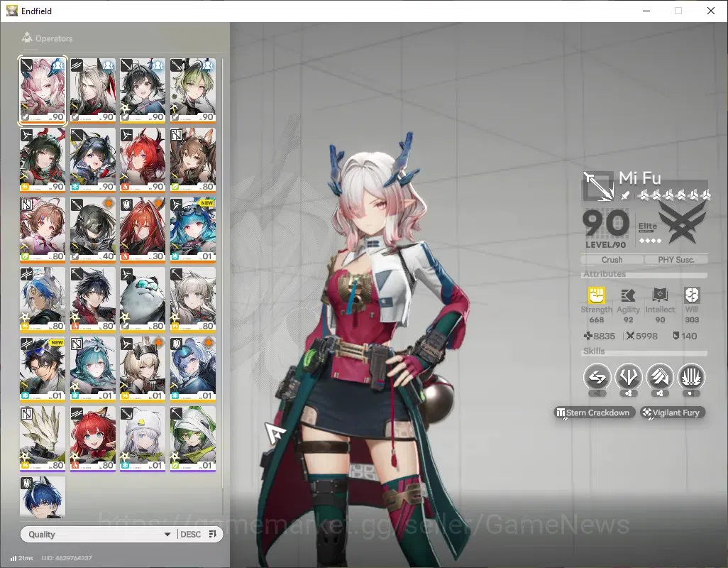Select the dark-green-haired operator with red horns
Screen dimensions: 728x568
pyautogui.click(x=43, y=160)
